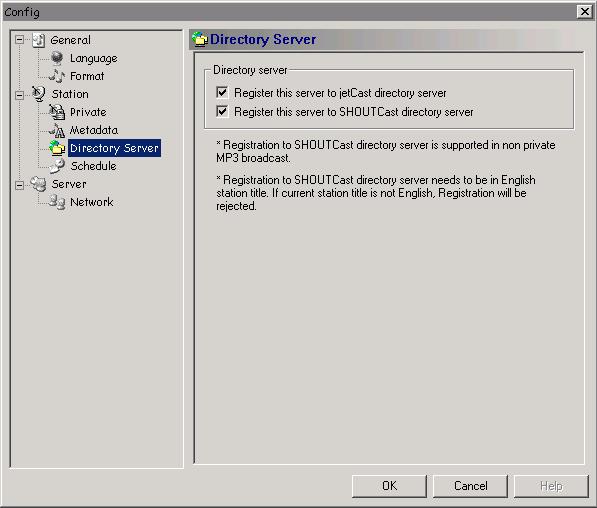This screenshot has width=597, height=508.
Task: Collapse the Station tree node
Action: coord(19,94)
